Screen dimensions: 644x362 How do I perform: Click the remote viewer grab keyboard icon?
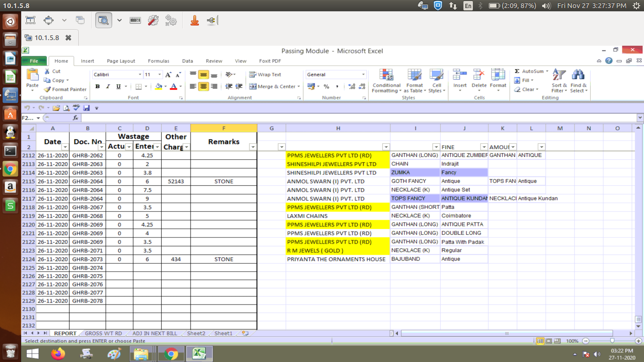(135, 20)
